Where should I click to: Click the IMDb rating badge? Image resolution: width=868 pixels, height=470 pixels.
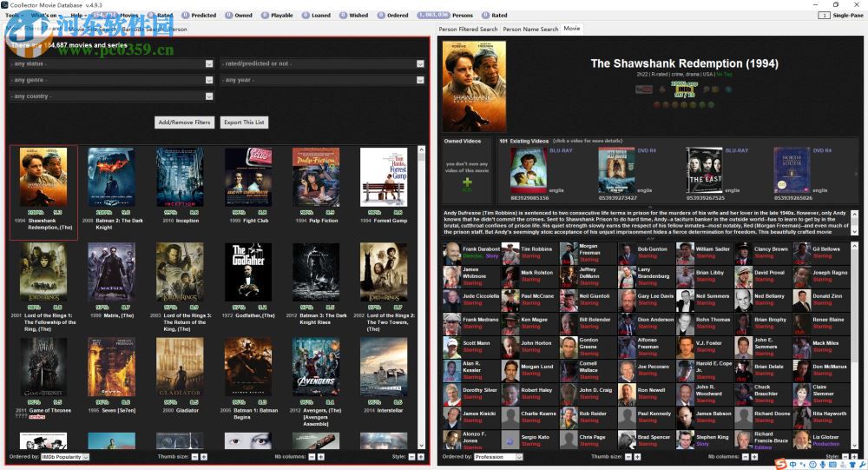[x=684, y=89]
